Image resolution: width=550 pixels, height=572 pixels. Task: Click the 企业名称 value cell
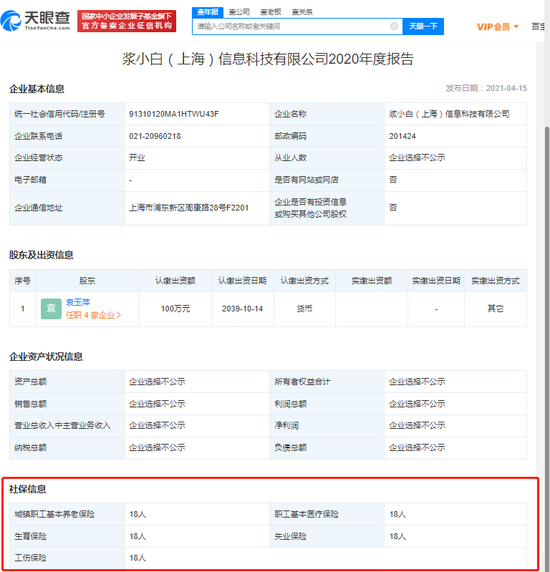click(x=455, y=114)
